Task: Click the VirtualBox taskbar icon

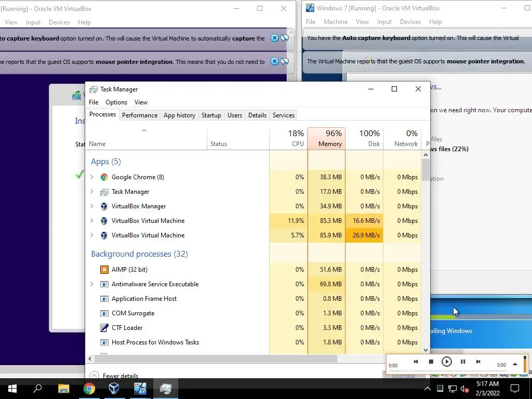Action: point(114,389)
